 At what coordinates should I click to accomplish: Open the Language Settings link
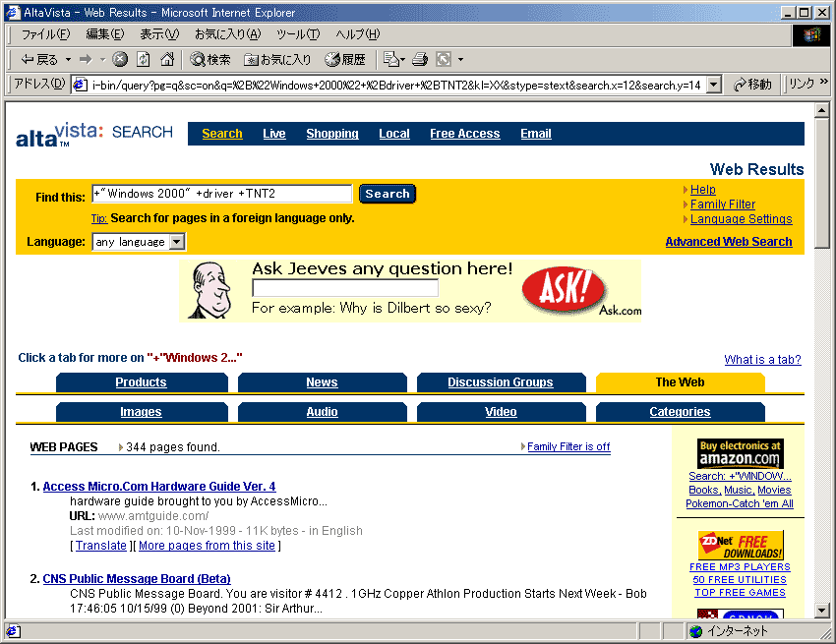[x=742, y=219]
